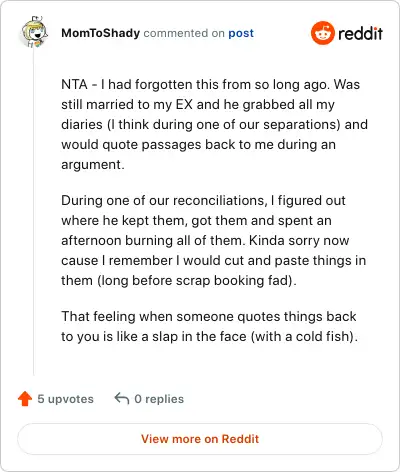Click the 'reddit' wordmark text
The width and height of the screenshot is (400, 472).
click(360, 33)
